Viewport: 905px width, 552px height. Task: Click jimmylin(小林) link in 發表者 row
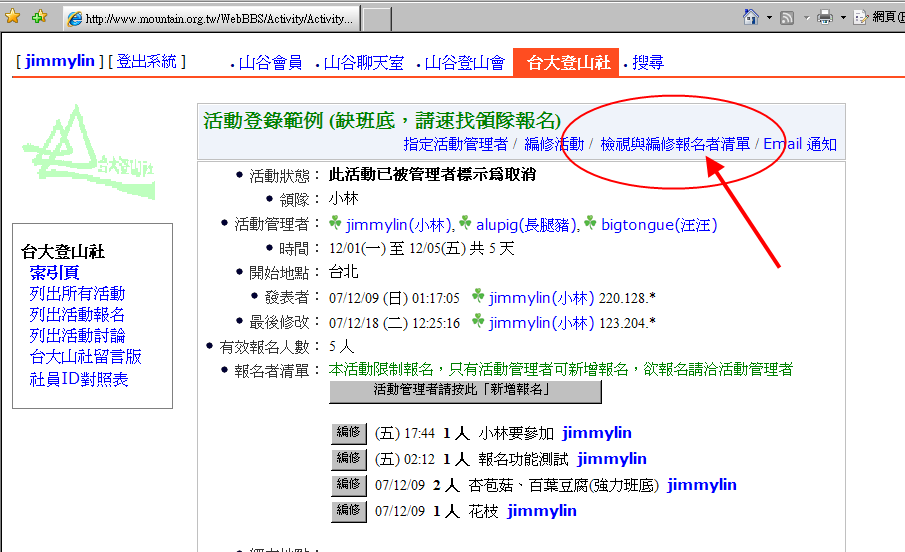coord(541,297)
